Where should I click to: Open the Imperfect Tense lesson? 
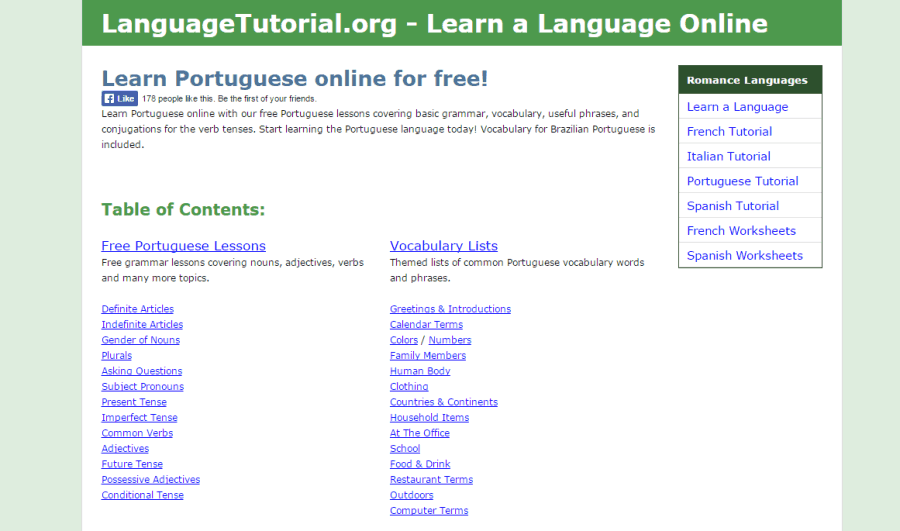pyautogui.click(x=139, y=417)
